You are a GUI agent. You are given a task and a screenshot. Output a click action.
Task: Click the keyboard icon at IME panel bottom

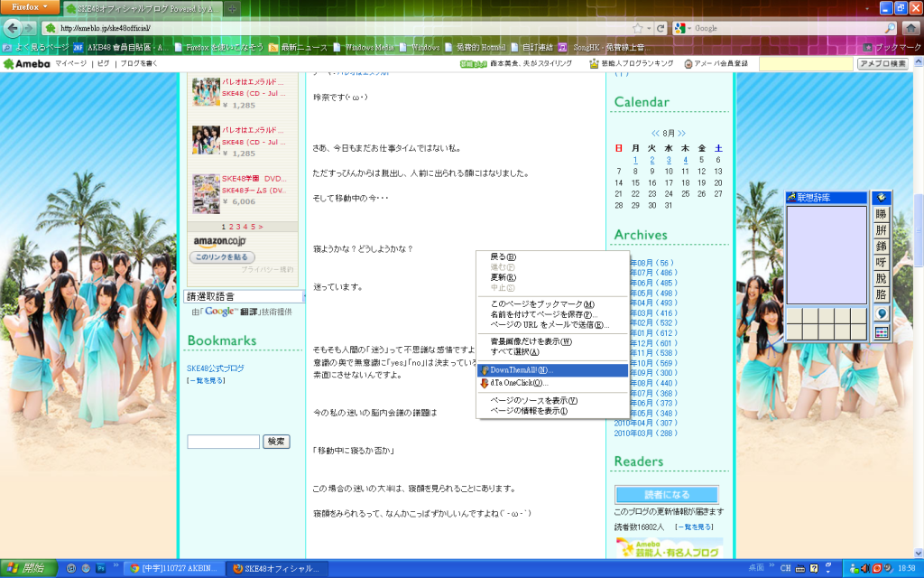click(882, 332)
